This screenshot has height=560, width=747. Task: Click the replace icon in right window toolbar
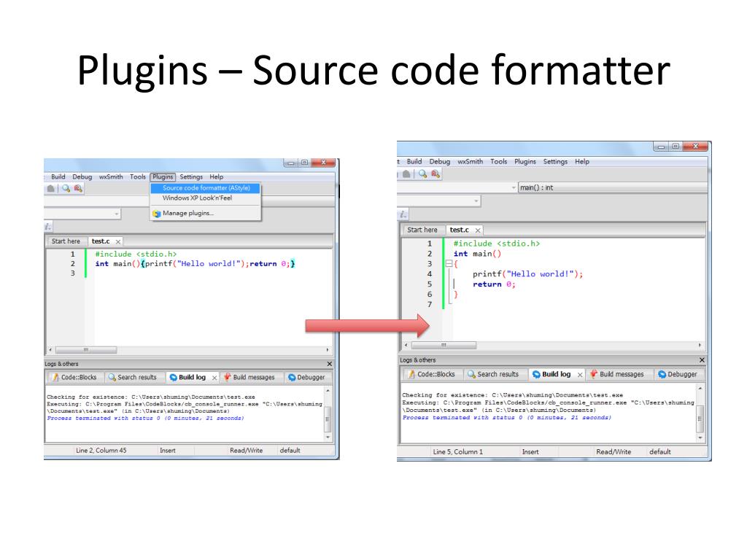[x=436, y=174]
